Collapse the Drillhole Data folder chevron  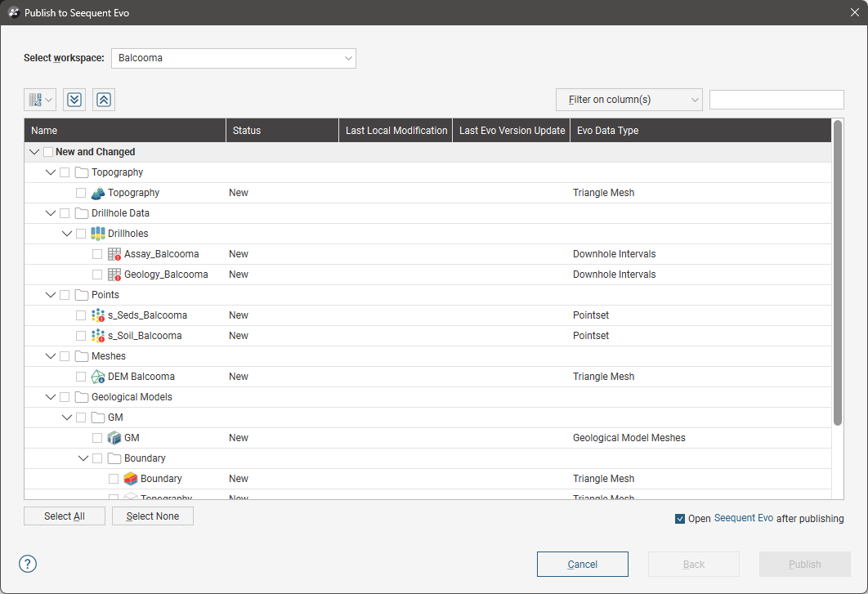coord(51,213)
